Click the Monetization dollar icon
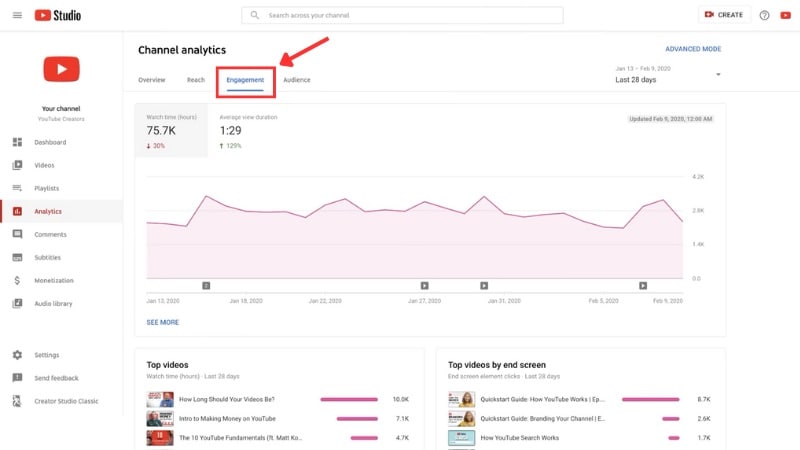 coord(17,280)
